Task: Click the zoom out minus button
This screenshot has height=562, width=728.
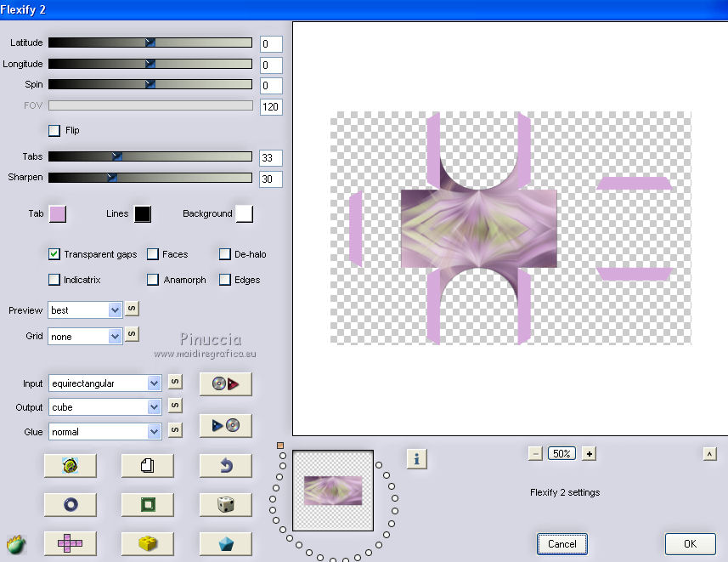Action: pyautogui.click(x=535, y=454)
